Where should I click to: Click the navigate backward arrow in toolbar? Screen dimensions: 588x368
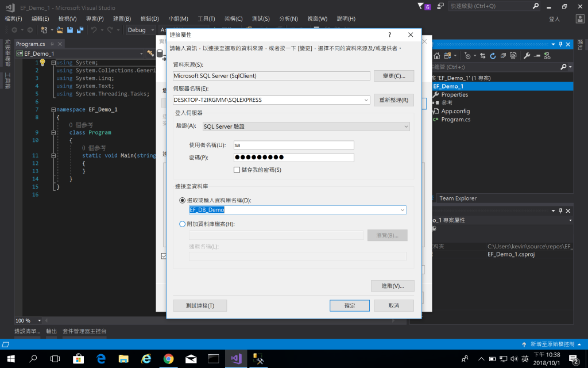pyautogui.click(x=14, y=30)
